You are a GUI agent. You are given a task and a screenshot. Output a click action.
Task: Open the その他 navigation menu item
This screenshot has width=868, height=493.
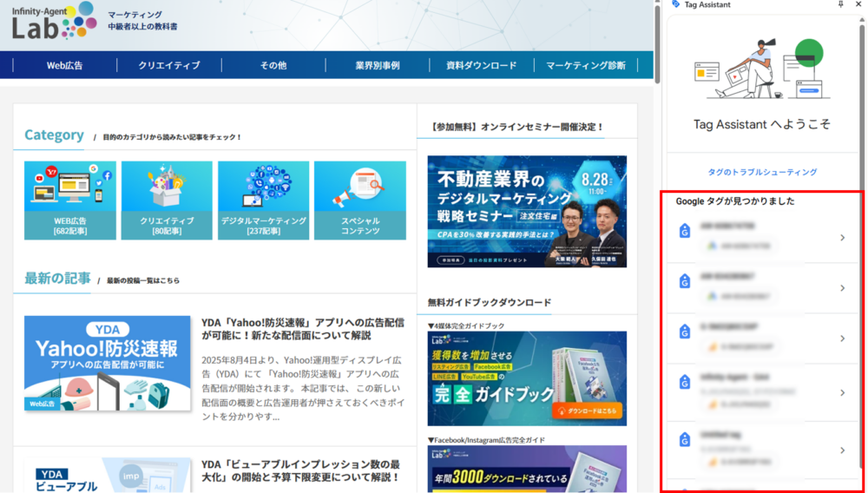coord(273,65)
